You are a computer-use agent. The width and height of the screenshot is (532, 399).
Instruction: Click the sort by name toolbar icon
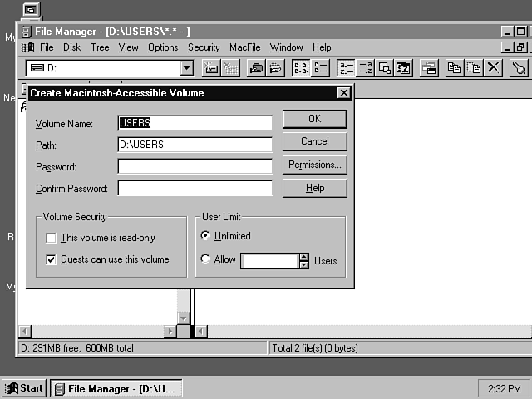[346, 68]
